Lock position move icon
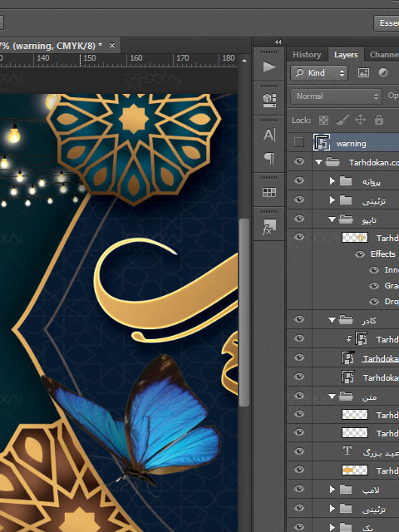Viewport: 399px width, 532px height. [360, 120]
